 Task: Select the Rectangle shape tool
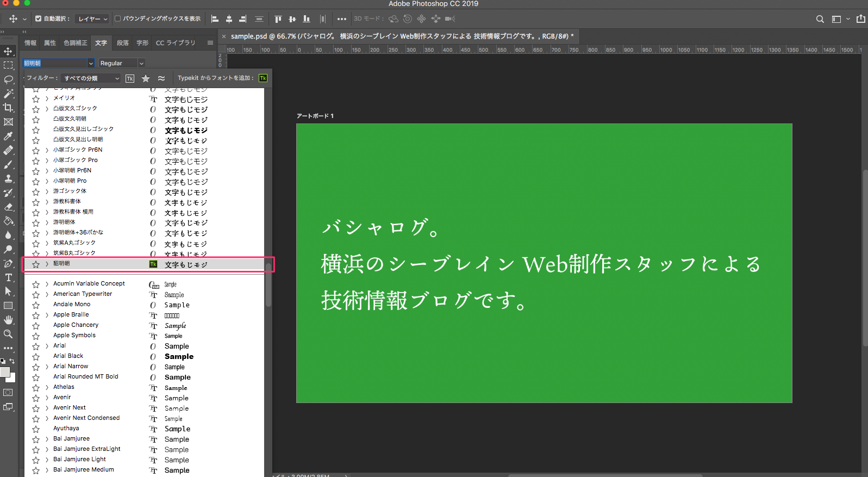tap(8, 306)
